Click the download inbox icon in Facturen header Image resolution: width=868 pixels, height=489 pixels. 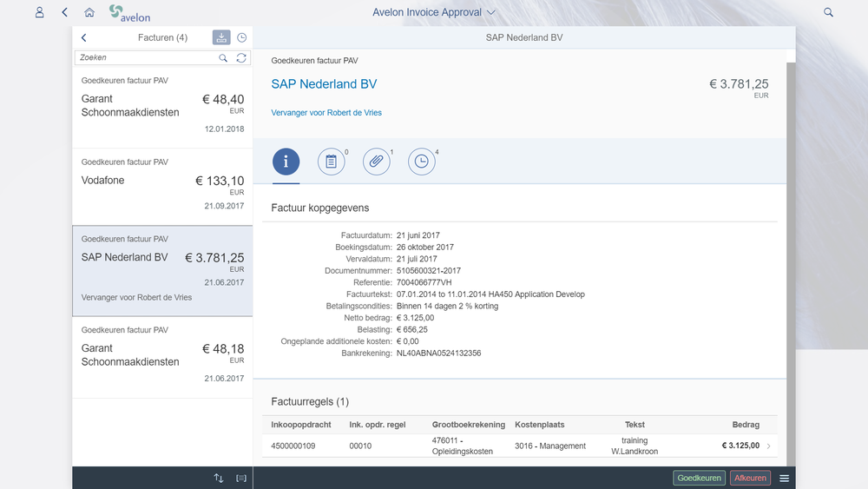(x=221, y=37)
